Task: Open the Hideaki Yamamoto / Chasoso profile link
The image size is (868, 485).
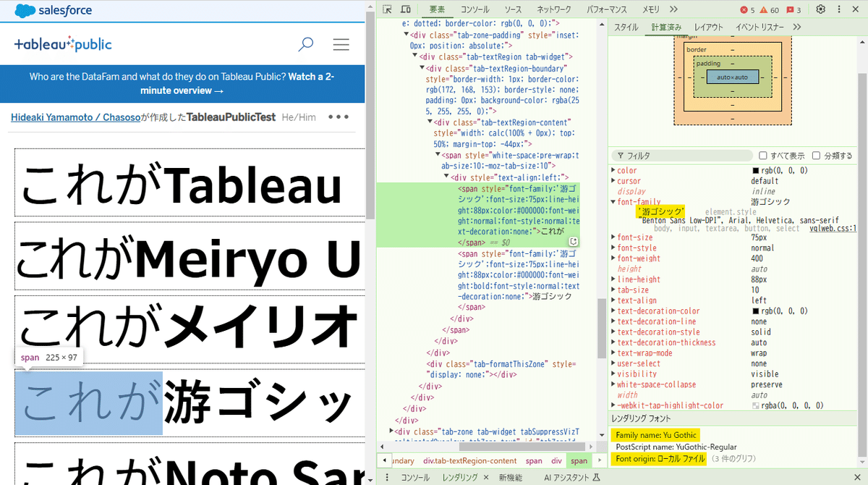Action: pyautogui.click(x=76, y=117)
